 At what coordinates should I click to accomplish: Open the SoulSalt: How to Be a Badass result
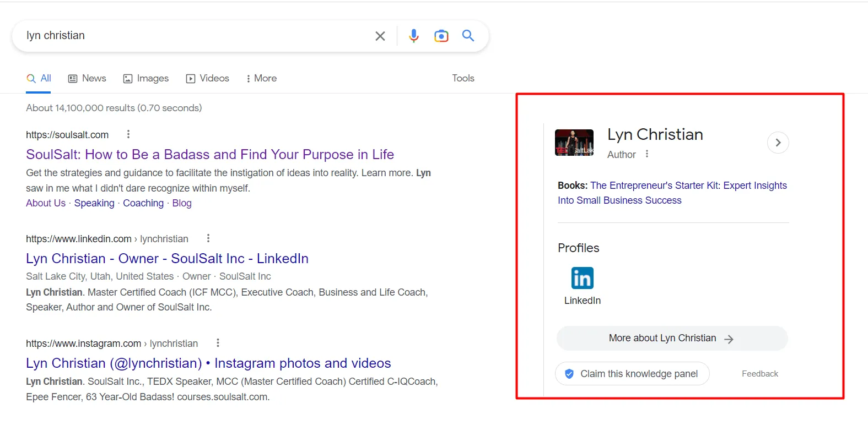pos(210,155)
